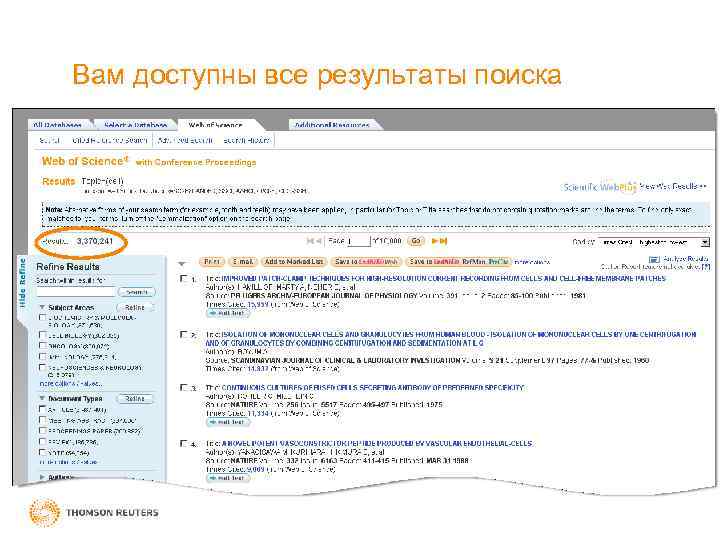Open the help [?] icon near Citation Report
Screen dimensions: 720x540
(706, 267)
